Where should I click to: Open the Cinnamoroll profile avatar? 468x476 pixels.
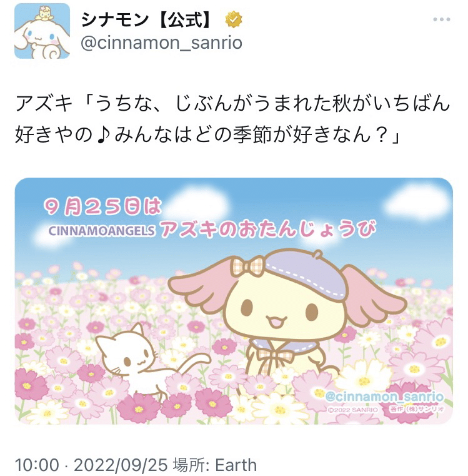pos(42,31)
